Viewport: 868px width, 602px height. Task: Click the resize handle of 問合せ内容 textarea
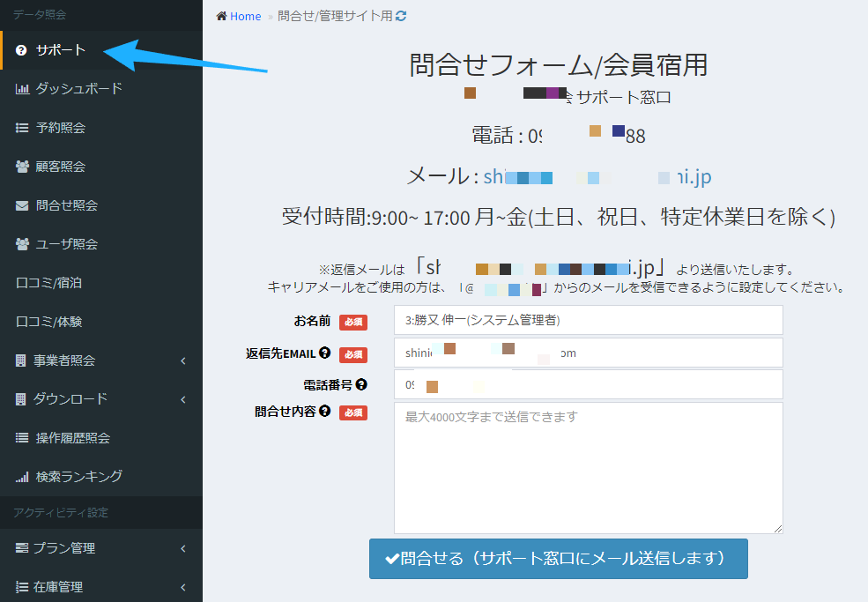[778, 529]
